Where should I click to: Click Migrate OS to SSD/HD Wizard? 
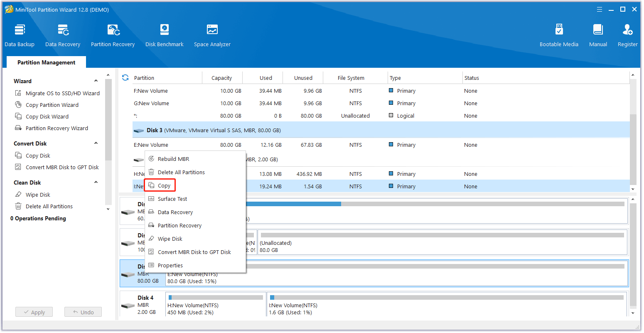click(62, 94)
